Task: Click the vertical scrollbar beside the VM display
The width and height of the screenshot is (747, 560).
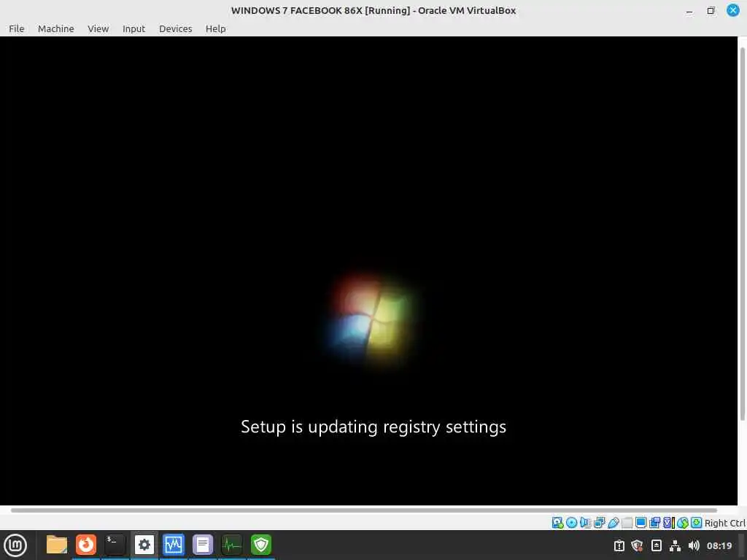Action: tap(742, 234)
